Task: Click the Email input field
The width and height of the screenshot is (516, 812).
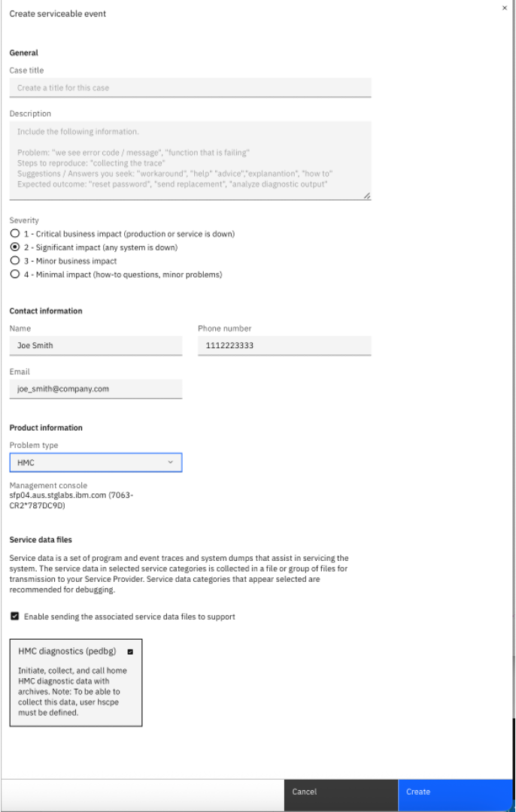Action: (96, 389)
